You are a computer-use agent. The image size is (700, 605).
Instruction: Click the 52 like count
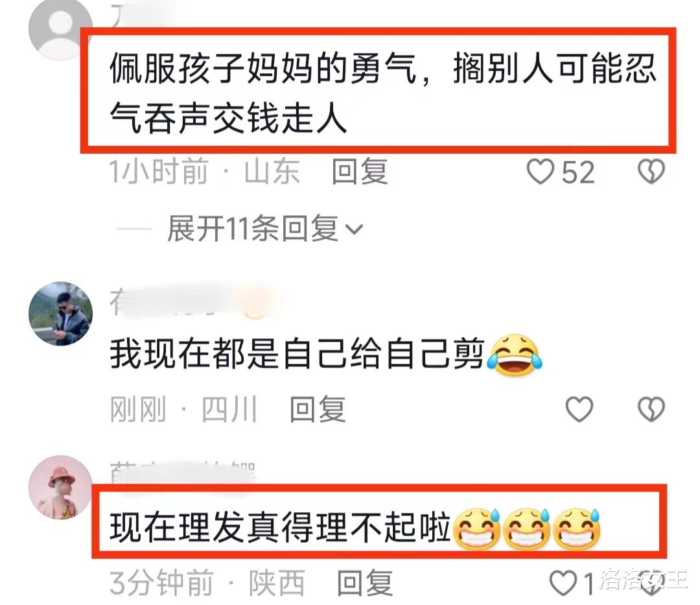tap(578, 172)
